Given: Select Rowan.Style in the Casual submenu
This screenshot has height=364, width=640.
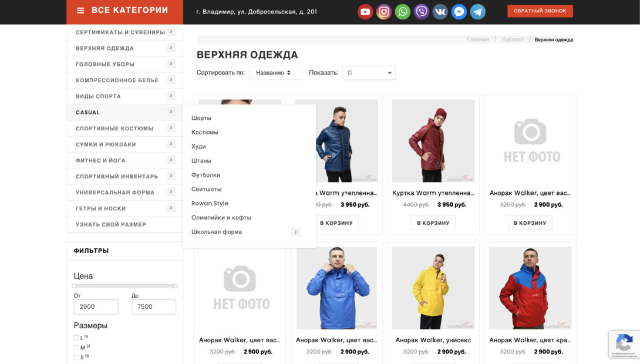Looking at the screenshot, I should [210, 203].
